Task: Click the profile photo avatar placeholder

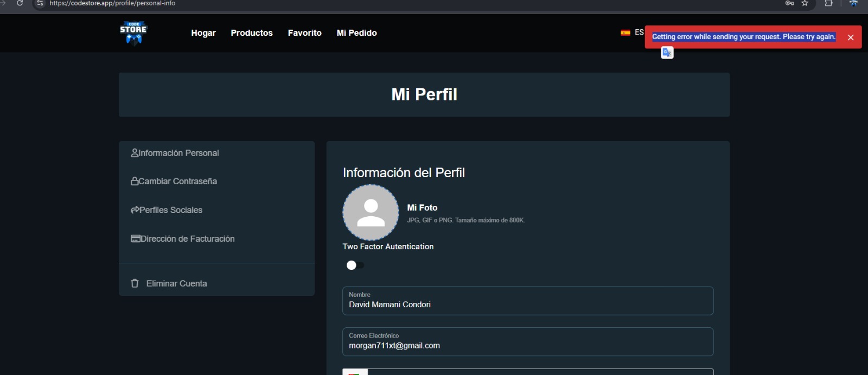Action: tap(371, 212)
